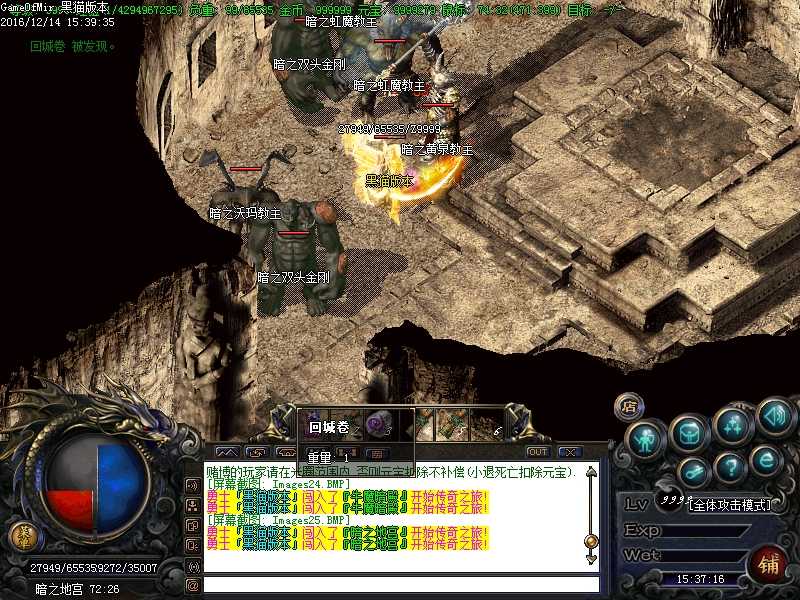800x600 pixels.
Task: Click the Images25.BMP screenshot chat line
Action: 279,520
